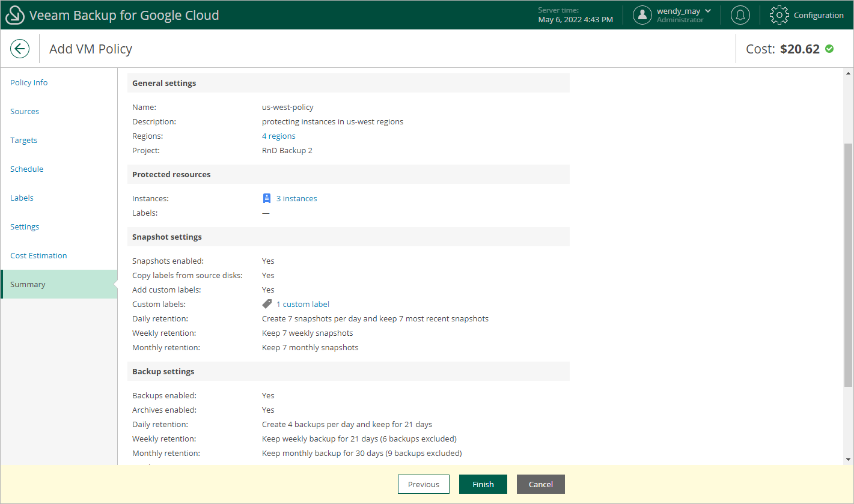The image size is (854, 504).
Task: Go to the Sources step
Action: pos(25,111)
